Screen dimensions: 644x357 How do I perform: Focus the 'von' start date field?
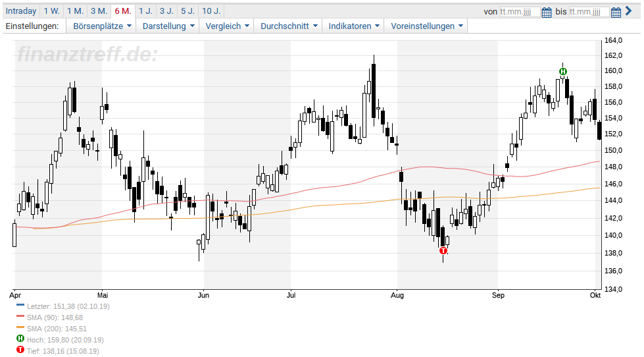pos(520,11)
